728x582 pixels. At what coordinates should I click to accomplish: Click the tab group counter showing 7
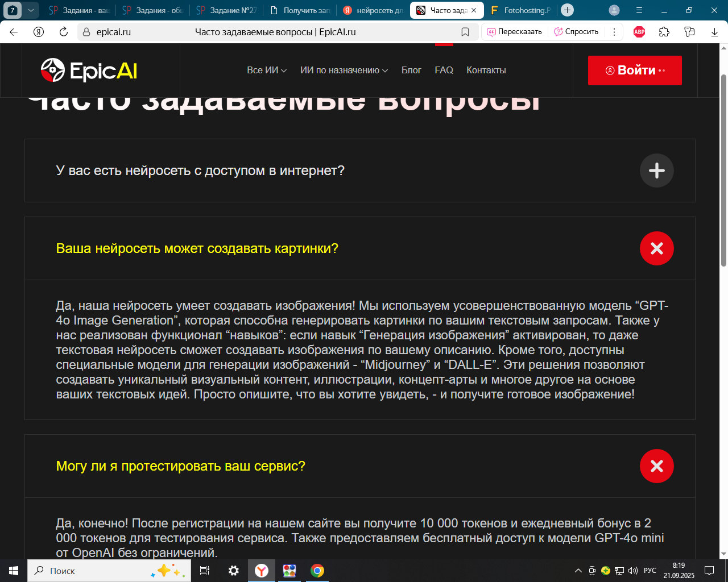[13, 10]
